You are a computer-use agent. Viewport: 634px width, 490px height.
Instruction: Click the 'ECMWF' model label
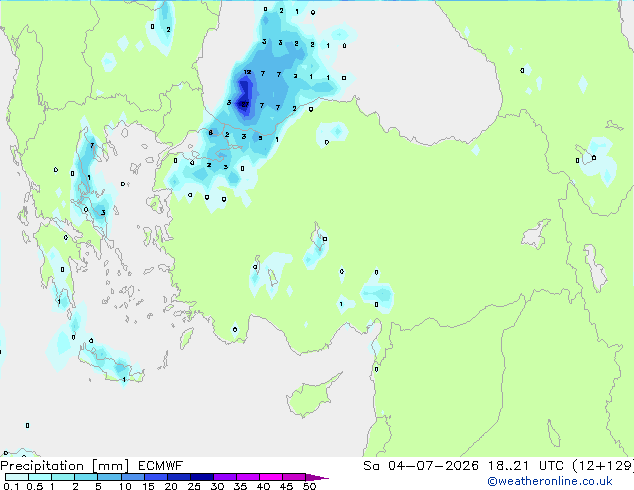click(x=161, y=466)
